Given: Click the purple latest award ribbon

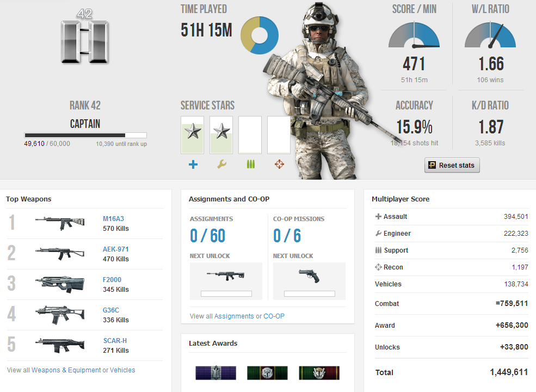Looking at the screenshot, I should [215, 373].
